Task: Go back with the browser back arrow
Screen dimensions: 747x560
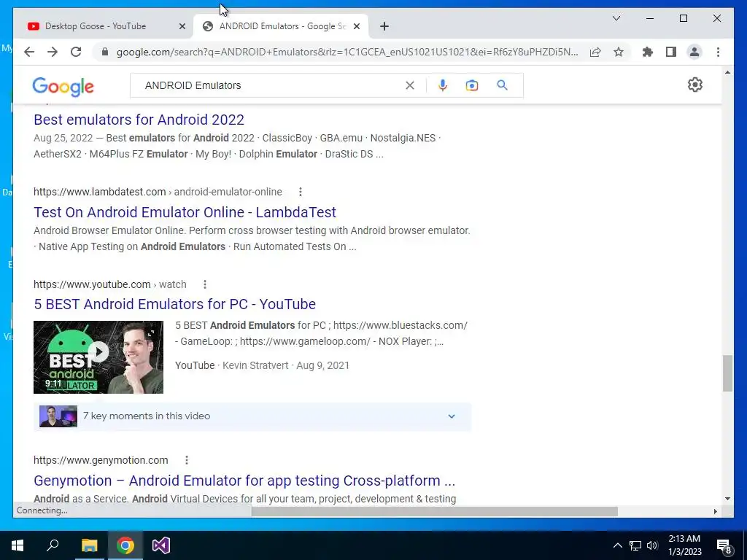Action: click(29, 52)
